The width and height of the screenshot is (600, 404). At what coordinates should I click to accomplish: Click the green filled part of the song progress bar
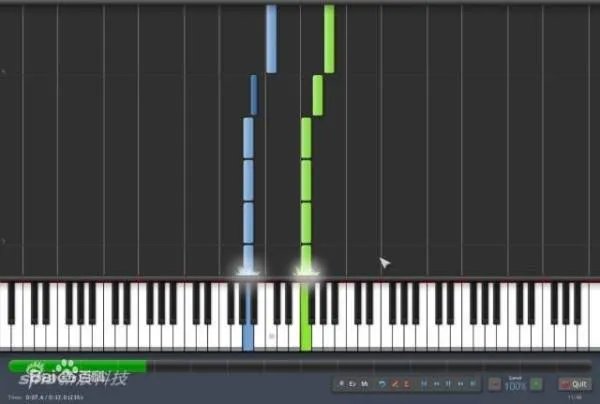coord(78,367)
